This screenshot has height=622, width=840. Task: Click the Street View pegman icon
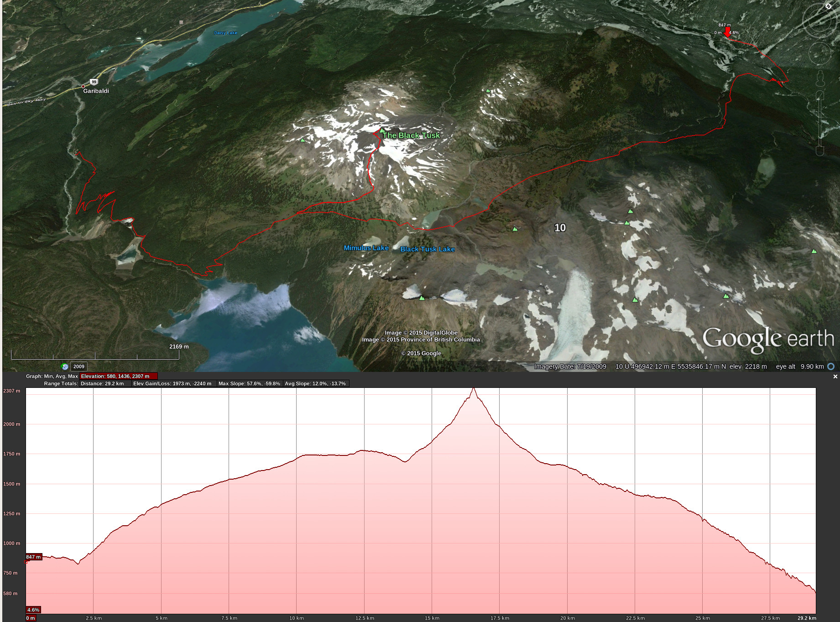[820, 78]
